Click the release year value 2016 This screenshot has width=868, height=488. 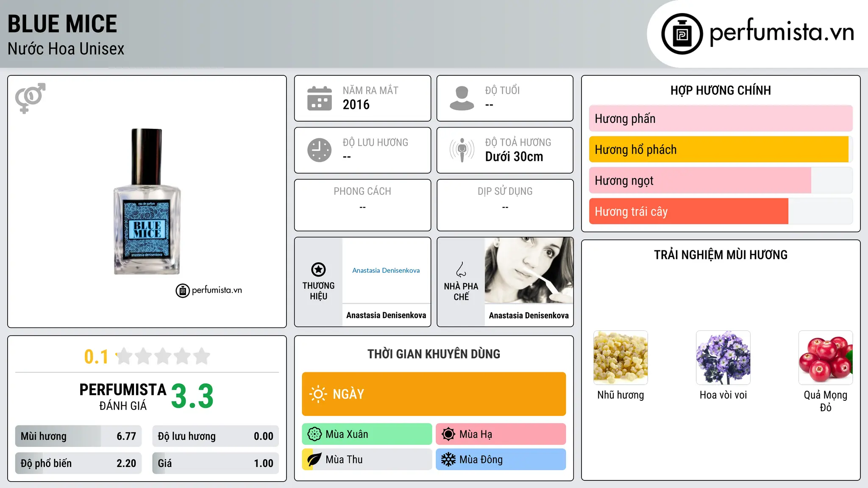click(x=356, y=105)
